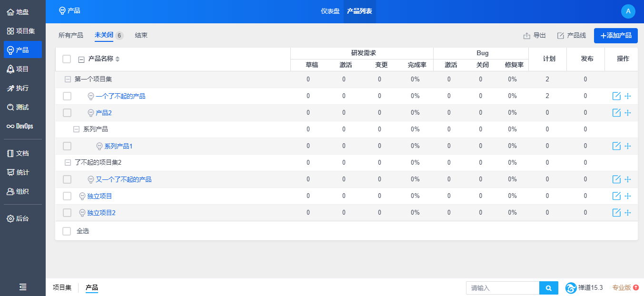The width and height of the screenshot is (644, 296).
Task: Open the user avatar menu
Action: pos(628,11)
